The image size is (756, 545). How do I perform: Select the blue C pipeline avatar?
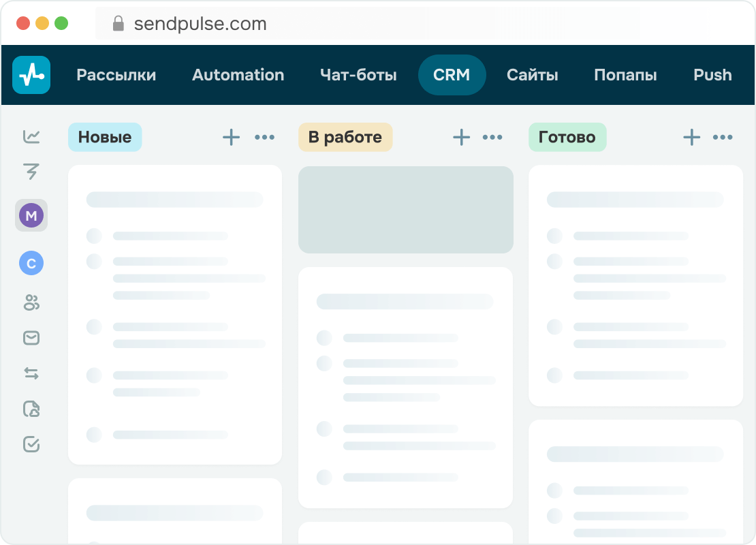pos(31,263)
